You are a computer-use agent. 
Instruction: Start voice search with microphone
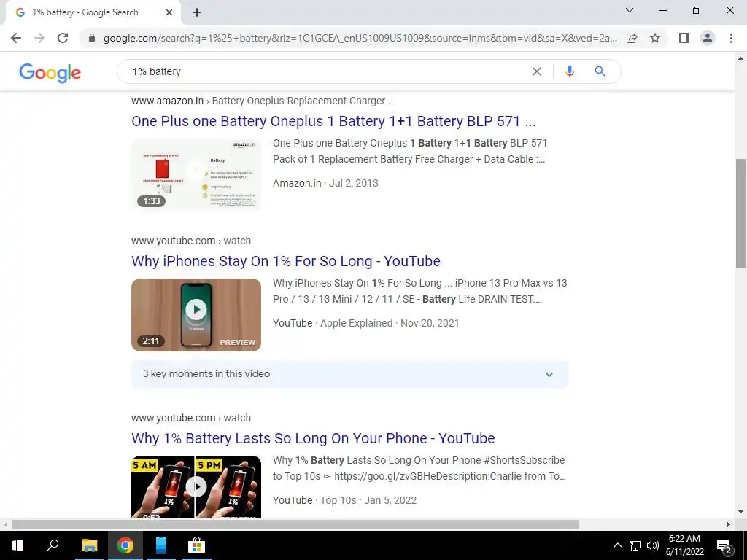569,71
